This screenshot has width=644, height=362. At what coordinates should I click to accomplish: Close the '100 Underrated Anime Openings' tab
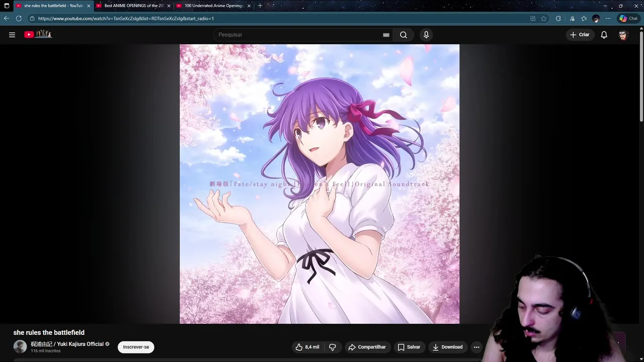(x=249, y=6)
